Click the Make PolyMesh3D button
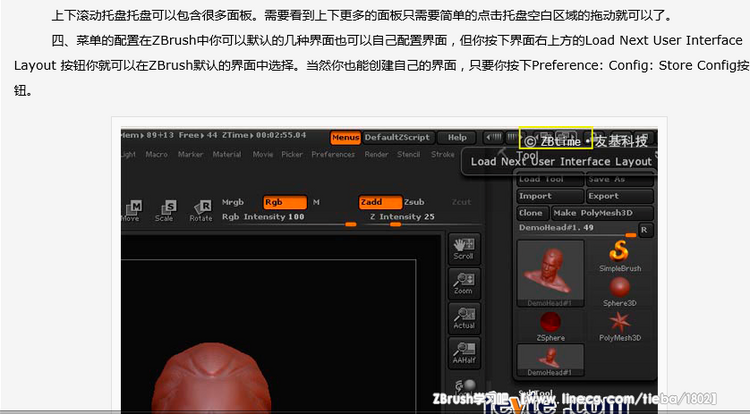The height and width of the screenshot is (414, 750). click(602, 213)
